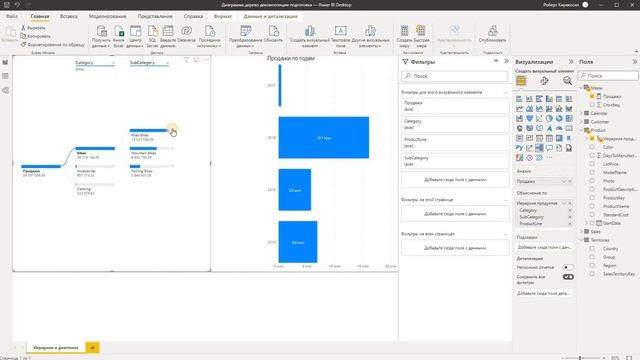Screen dimensions: 640x360
Task: Check the Region field checkbox
Action: coord(592,265)
